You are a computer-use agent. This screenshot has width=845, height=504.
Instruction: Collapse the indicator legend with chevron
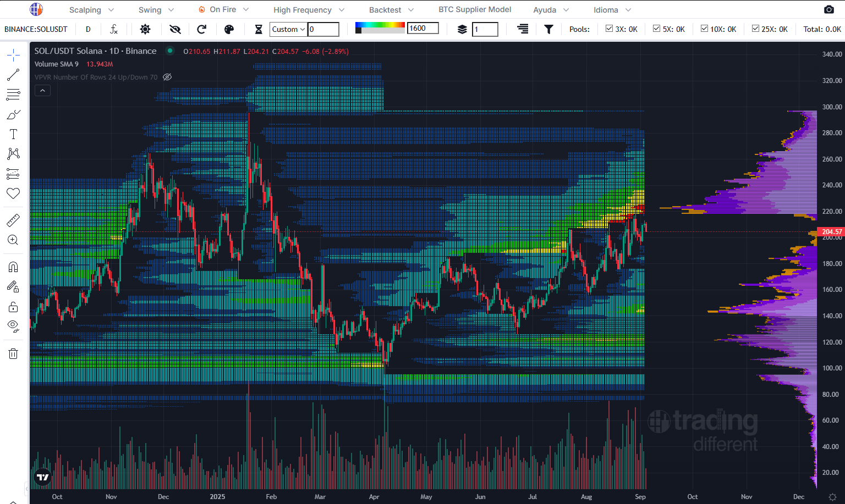(42, 90)
